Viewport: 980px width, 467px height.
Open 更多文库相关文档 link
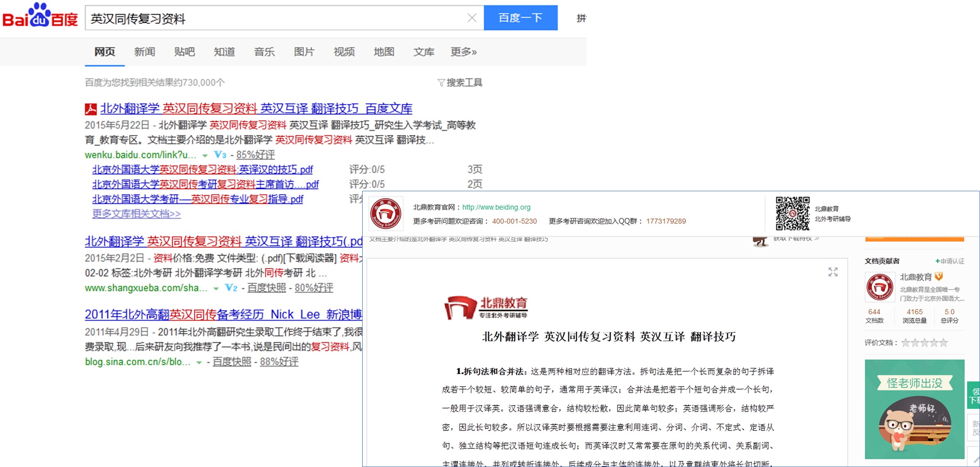tap(136, 214)
